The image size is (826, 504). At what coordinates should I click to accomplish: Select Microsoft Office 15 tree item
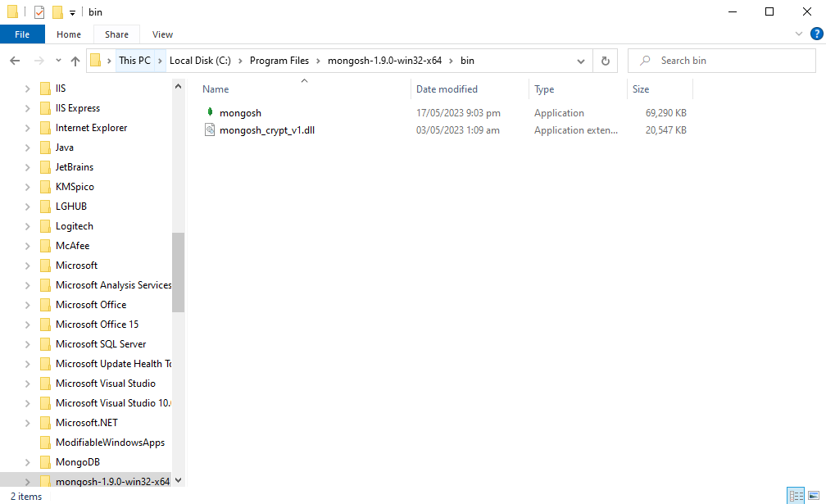[x=97, y=325]
